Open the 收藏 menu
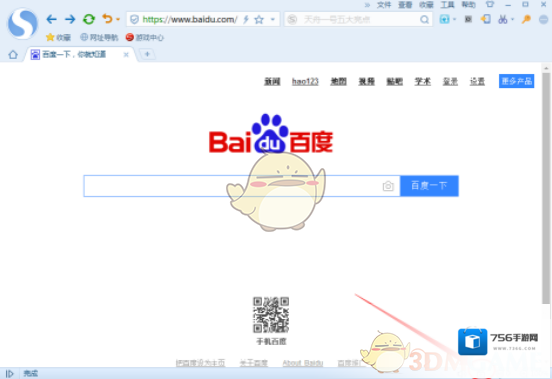The height and width of the screenshot is (379, 552). click(x=426, y=5)
